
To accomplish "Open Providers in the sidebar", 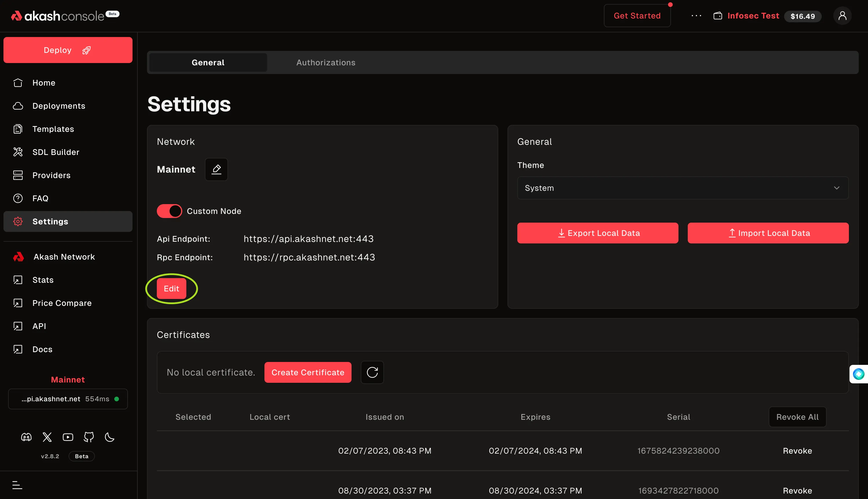I will pyautogui.click(x=52, y=175).
